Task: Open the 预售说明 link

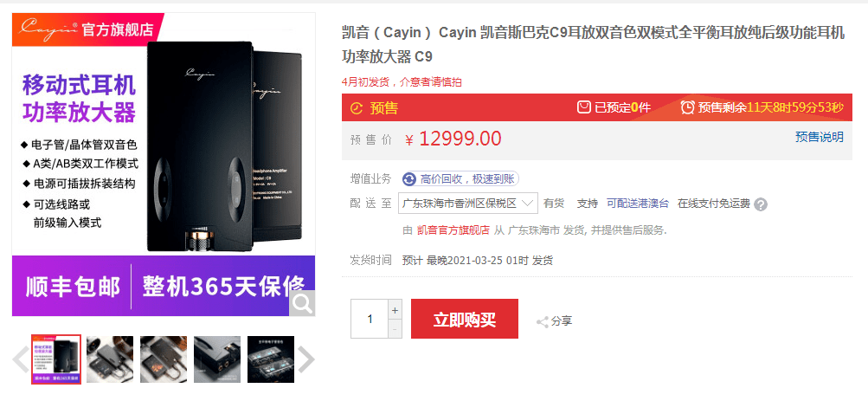Action: tap(820, 137)
